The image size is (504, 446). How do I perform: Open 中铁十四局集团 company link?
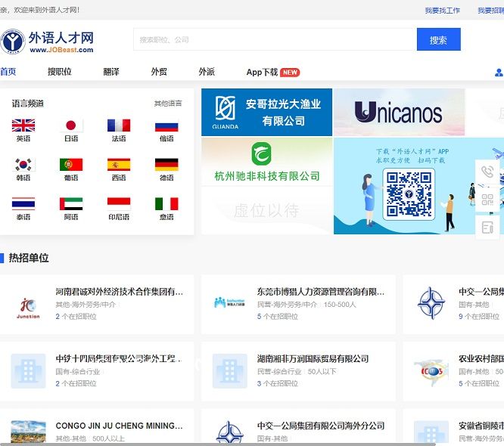[118, 358]
